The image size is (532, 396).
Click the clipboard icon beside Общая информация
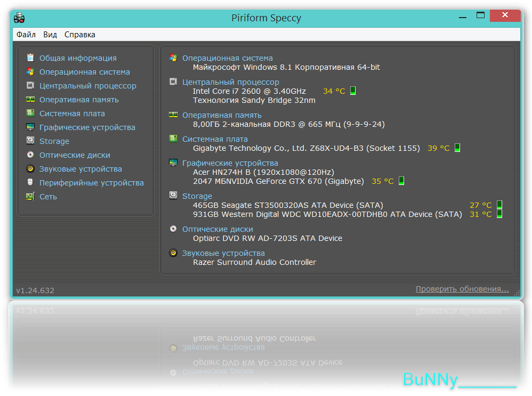30,58
